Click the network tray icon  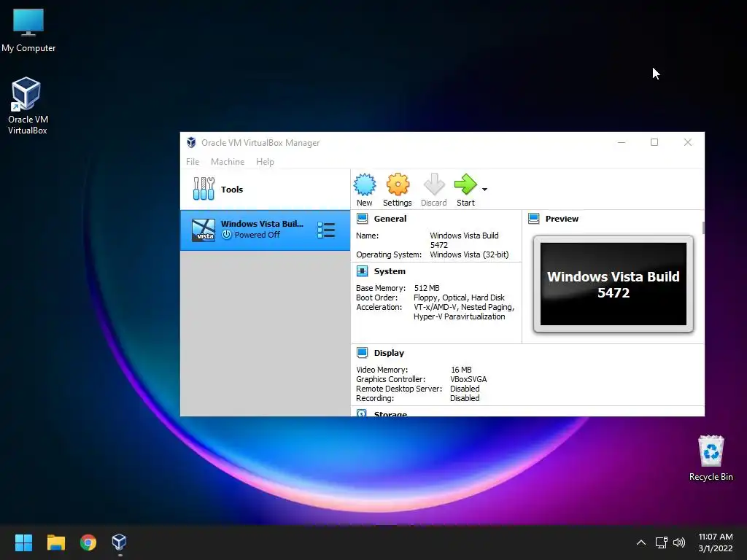pyautogui.click(x=661, y=542)
